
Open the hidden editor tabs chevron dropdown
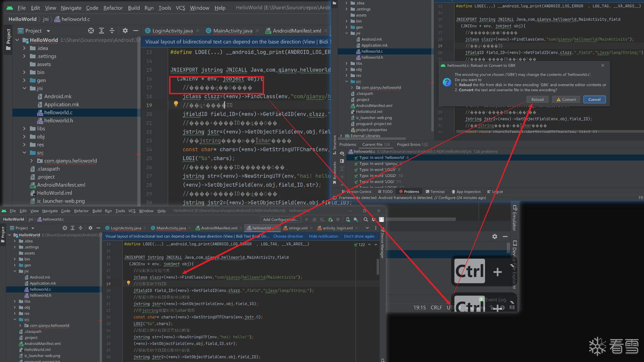[367, 228]
